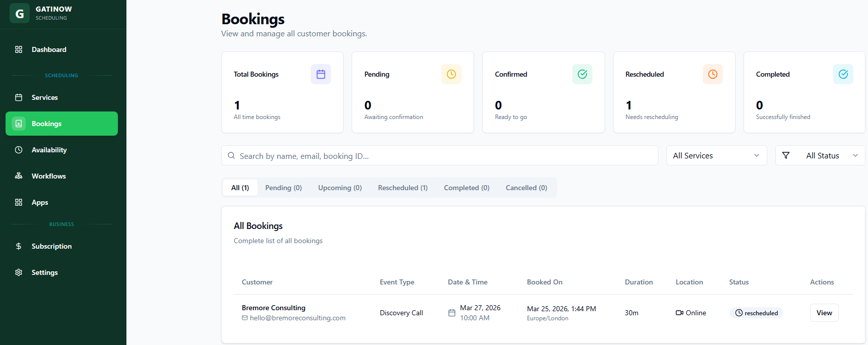This screenshot has width=868, height=345.
Task: Click the Apps grid icon
Action: pos(19,202)
